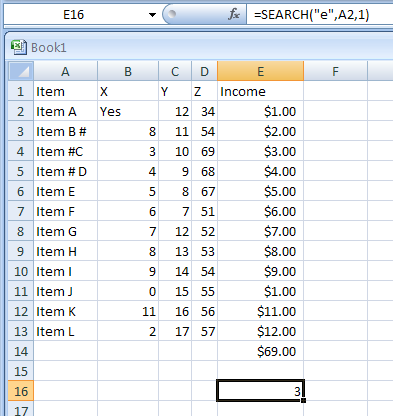Screen dimensions: 393x416
Task: Click the Select All corner button
Action: click(x=21, y=71)
